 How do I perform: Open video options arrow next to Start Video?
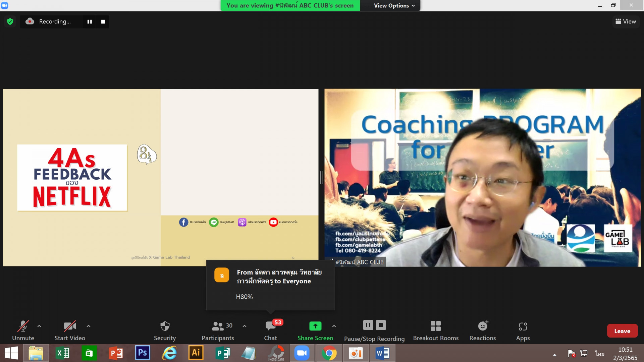pos(89,326)
